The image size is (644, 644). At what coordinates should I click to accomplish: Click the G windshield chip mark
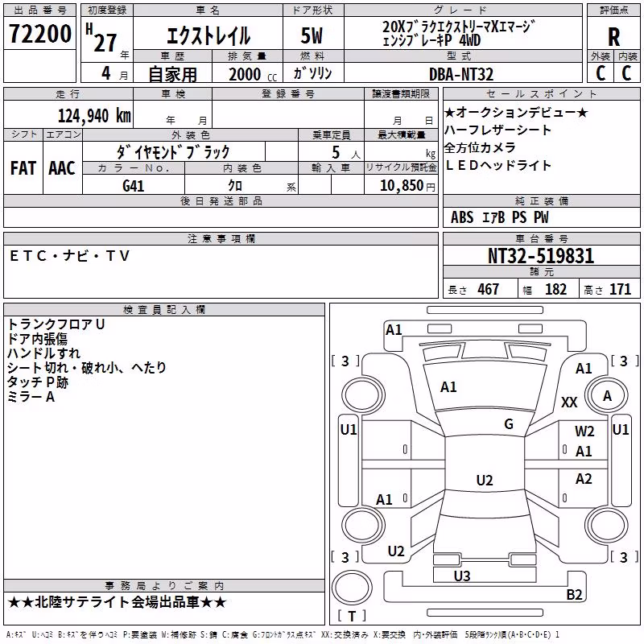tap(509, 424)
